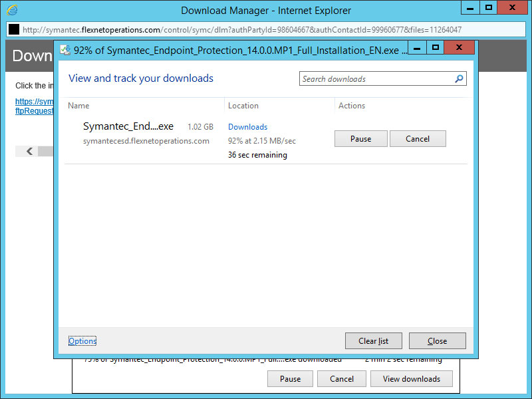Click the View downloads button
532x399 pixels.
tap(412, 379)
